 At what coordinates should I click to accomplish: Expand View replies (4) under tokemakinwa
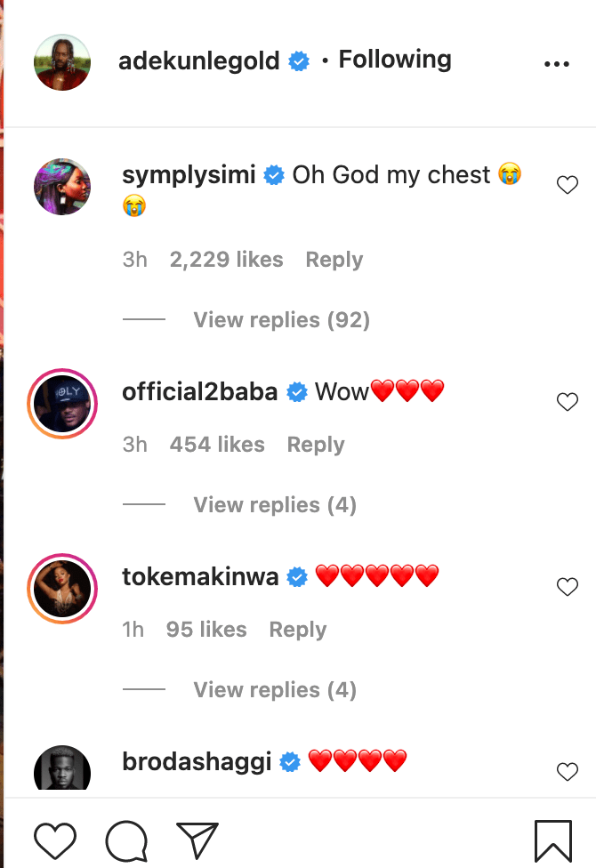(275, 690)
